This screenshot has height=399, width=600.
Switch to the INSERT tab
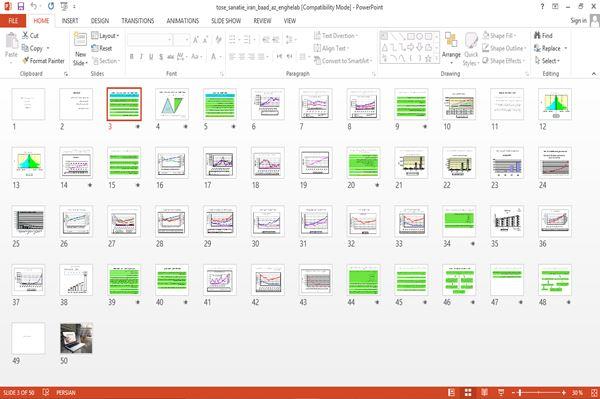pyautogui.click(x=70, y=21)
